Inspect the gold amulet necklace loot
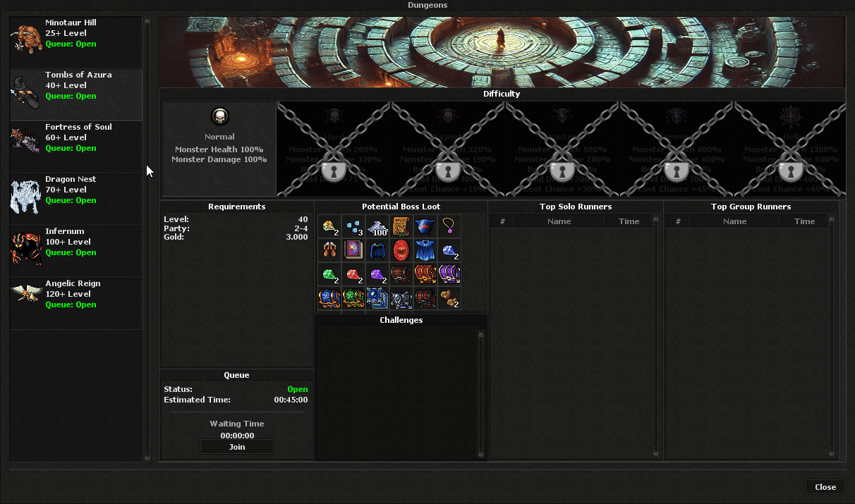855x504 pixels. click(449, 227)
